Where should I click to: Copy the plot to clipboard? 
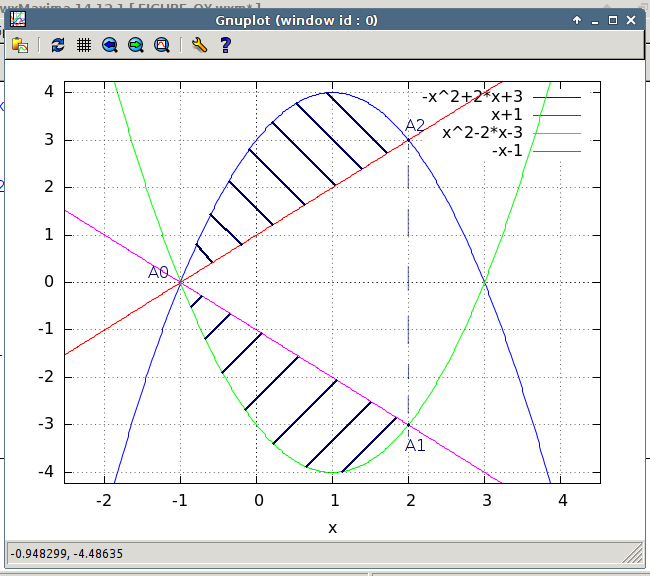point(20,45)
